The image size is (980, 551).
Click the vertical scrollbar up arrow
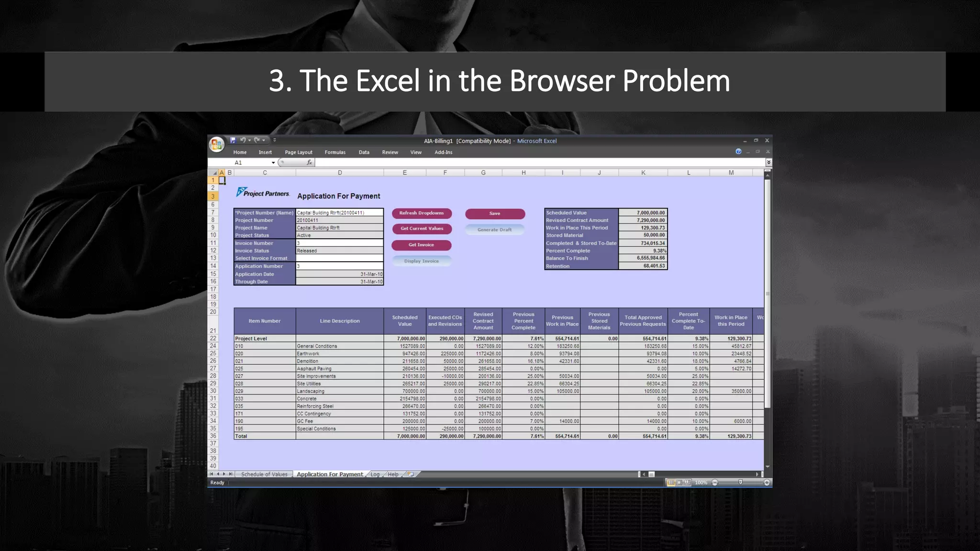pyautogui.click(x=768, y=175)
